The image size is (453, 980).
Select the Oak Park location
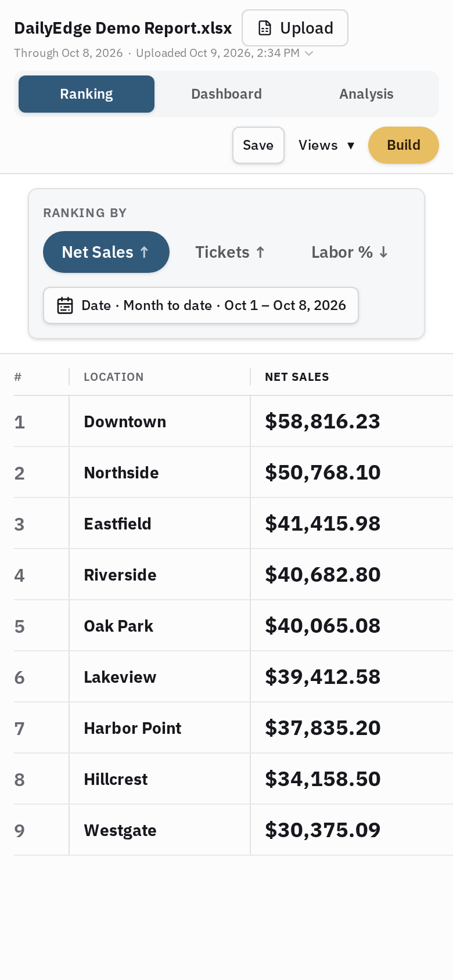[x=118, y=626]
